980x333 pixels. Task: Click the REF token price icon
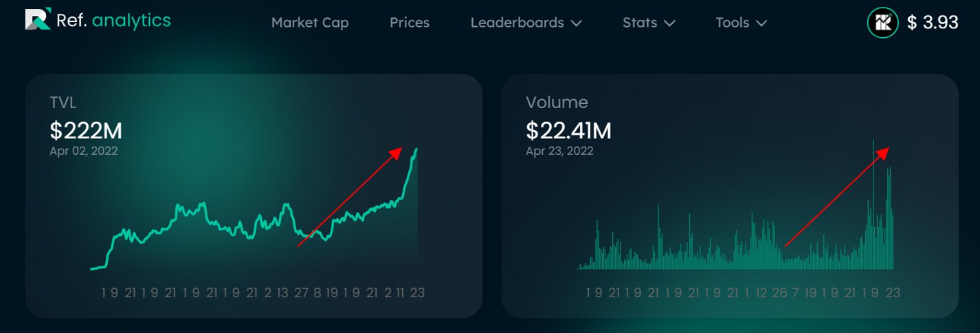883,23
